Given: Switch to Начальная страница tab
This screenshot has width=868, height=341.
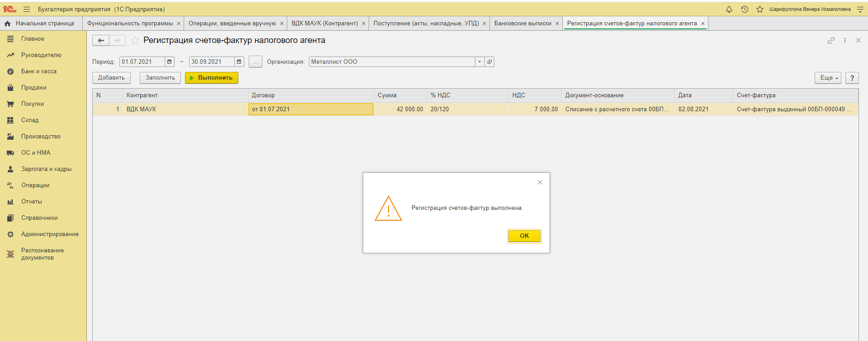Looking at the screenshot, I should click(41, 24).
